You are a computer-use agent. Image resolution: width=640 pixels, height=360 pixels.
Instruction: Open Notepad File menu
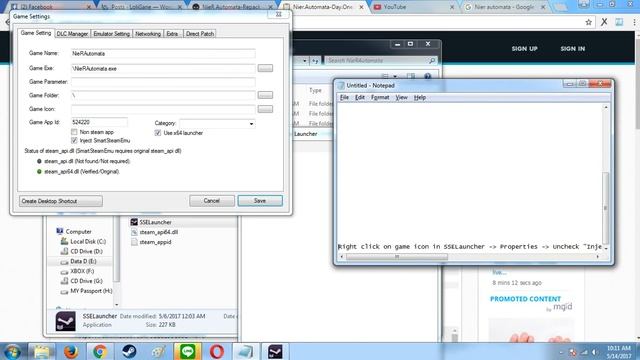344,98
